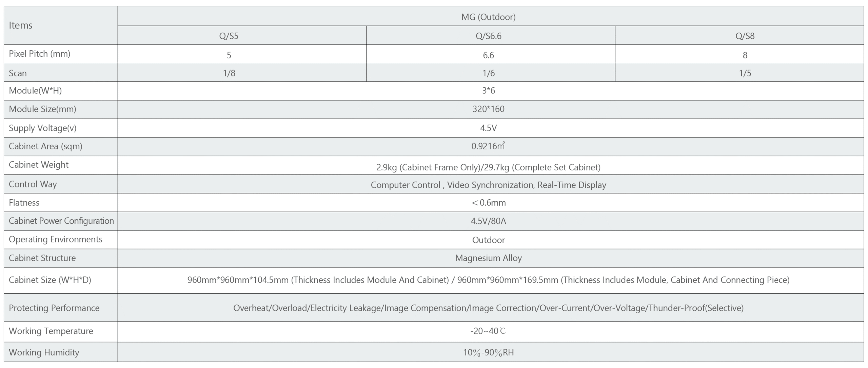Click the -20~40℃ working temperature value
868x368 pixels.
[488, 331]
